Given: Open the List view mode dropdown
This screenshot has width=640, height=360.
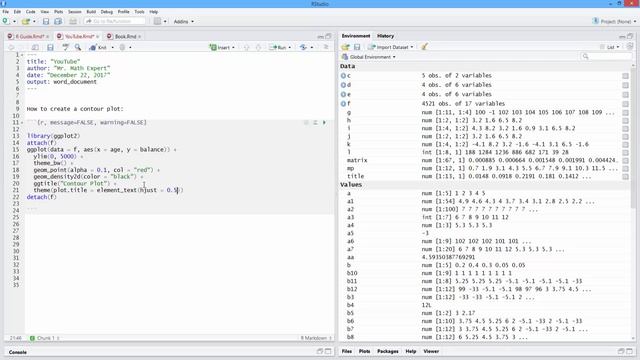Looking at the screenshot, I should click(610, 47).
